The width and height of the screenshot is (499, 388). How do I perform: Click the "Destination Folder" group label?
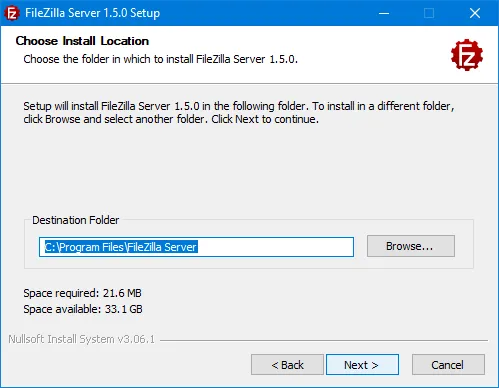76,220
